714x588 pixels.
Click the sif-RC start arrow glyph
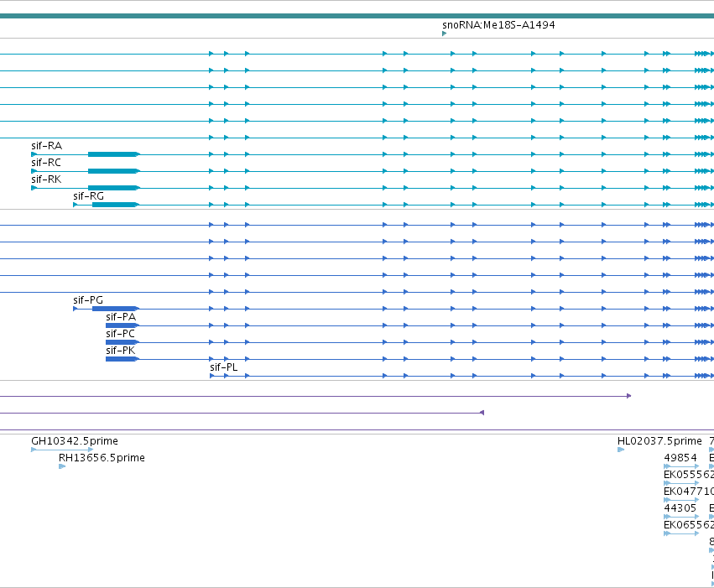click(34, 171)
